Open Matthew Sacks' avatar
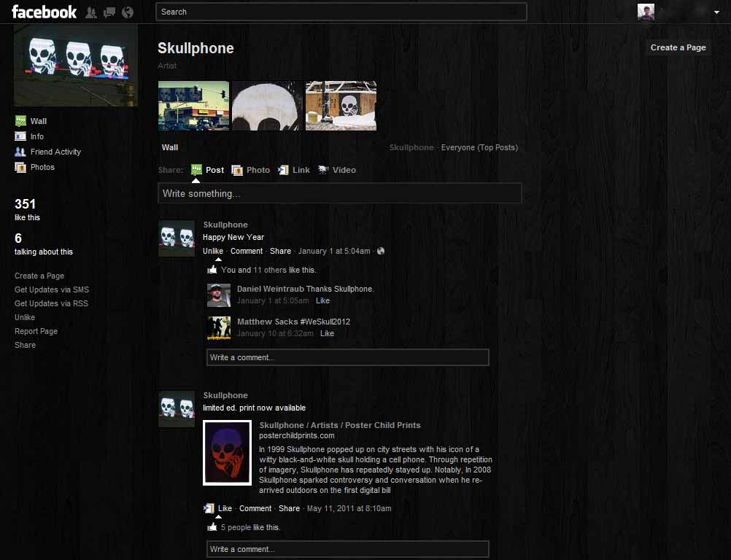Image resolution: width=731 pixels, height=560 pixels. coord(219,328)
